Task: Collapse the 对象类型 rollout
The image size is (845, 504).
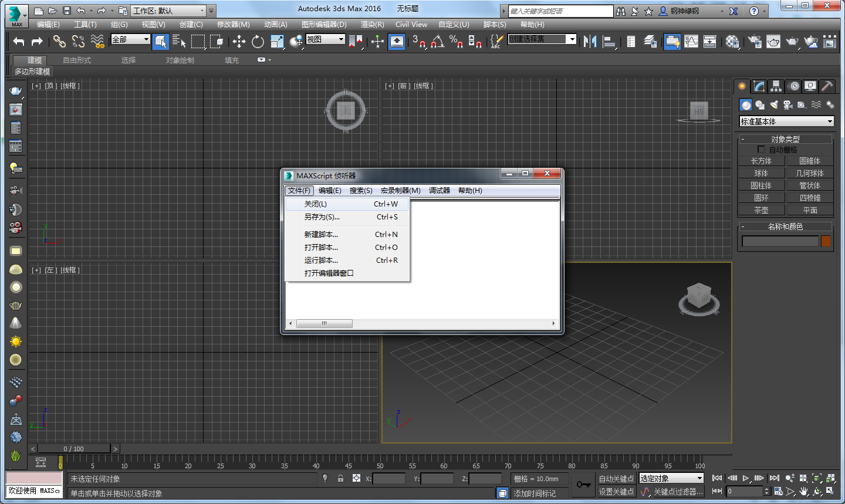Action: (785, 139)
